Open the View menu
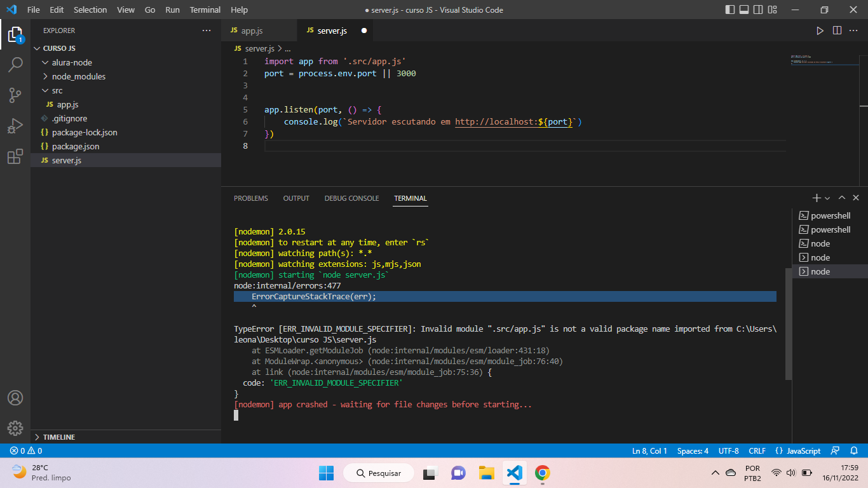This screenshot has width=868, height=488. 126,10
